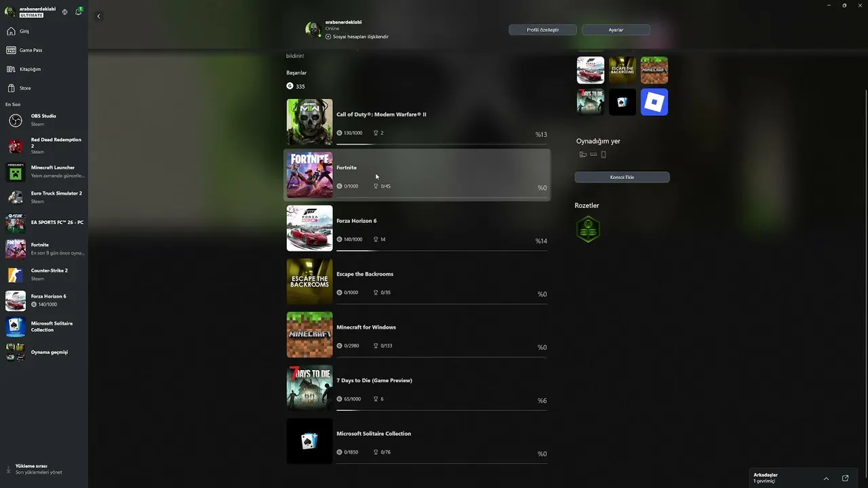Image resolution: width=868 pixels, height=488 pixels.
Task: Click the 0/2980 score for Minecraft
Action: (349, 346)
